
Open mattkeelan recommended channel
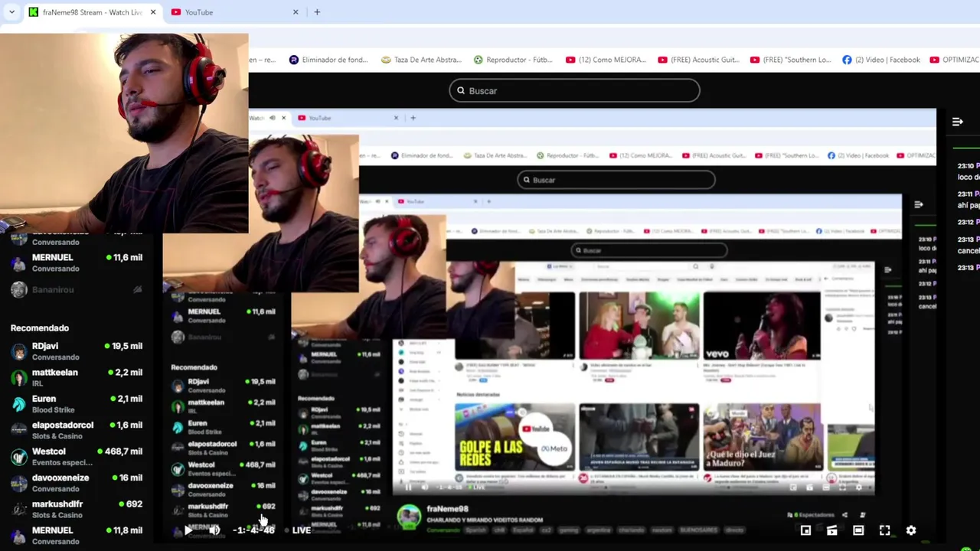tap(77, 378)
